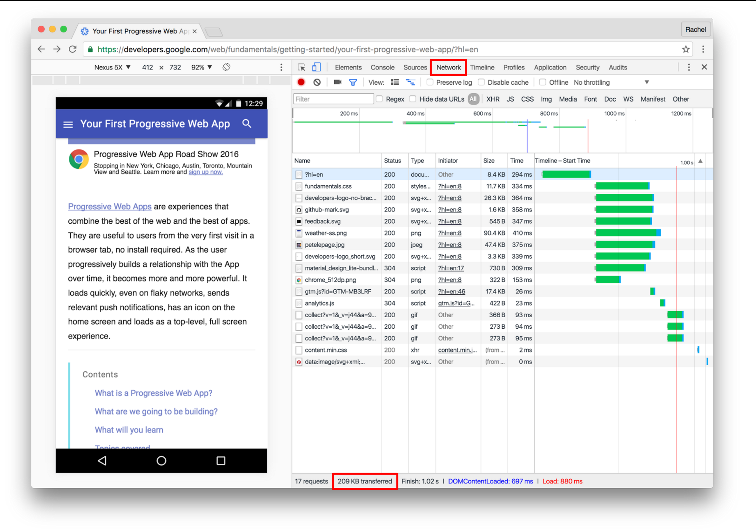Toggle the network filter funnel icon
This screenshot has height=532, width=756.
(353, 82)
